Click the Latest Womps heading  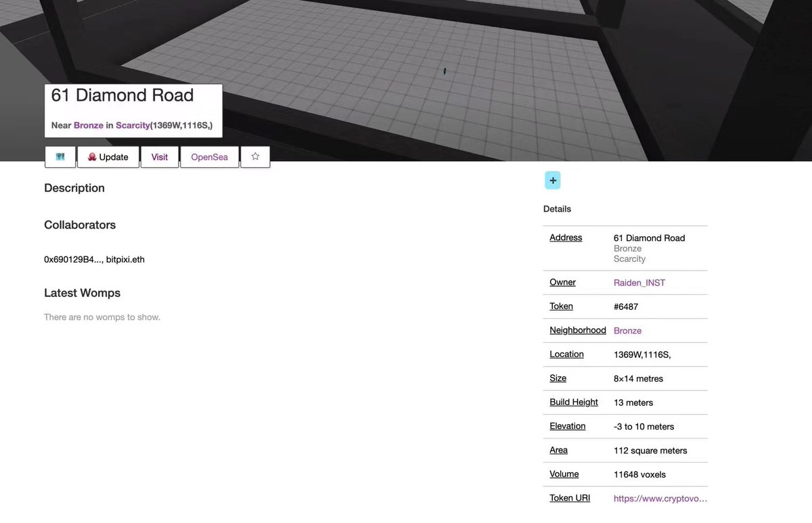click(x=82, y=294)
